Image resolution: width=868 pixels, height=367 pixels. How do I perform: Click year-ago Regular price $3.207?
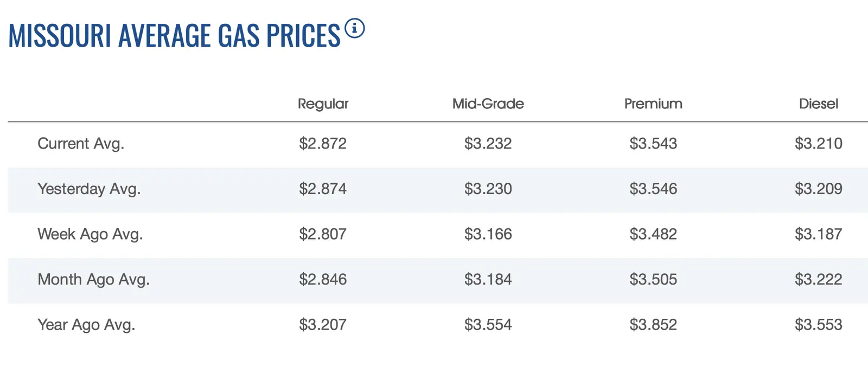tap(323, 325)
